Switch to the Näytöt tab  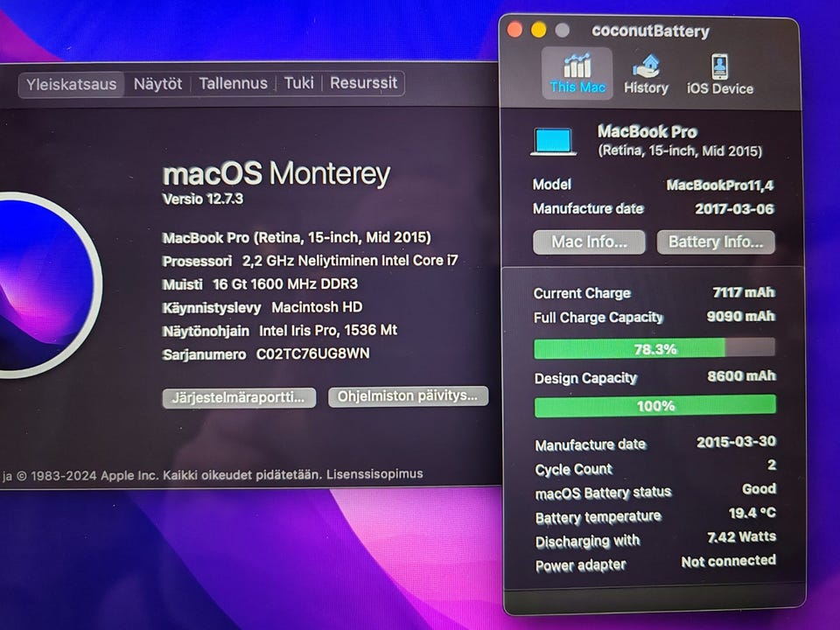pos(157,84)
